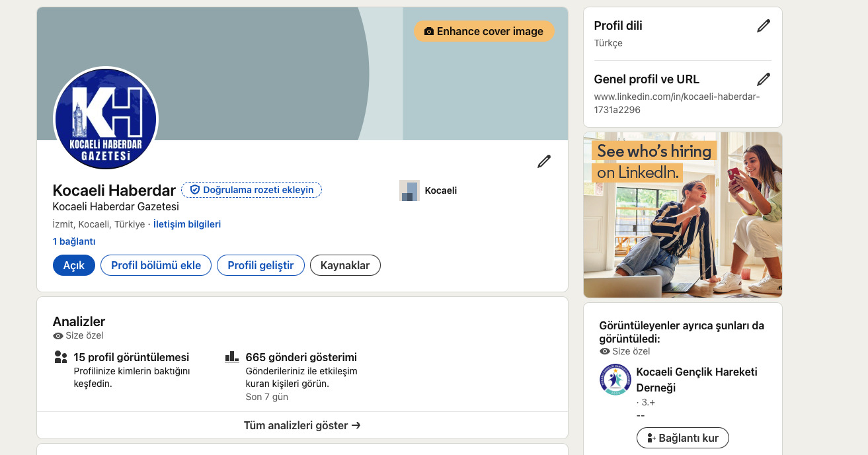Open the Kaynaklar section
Viewport: 868px width, 455px height.
(345, 265)
